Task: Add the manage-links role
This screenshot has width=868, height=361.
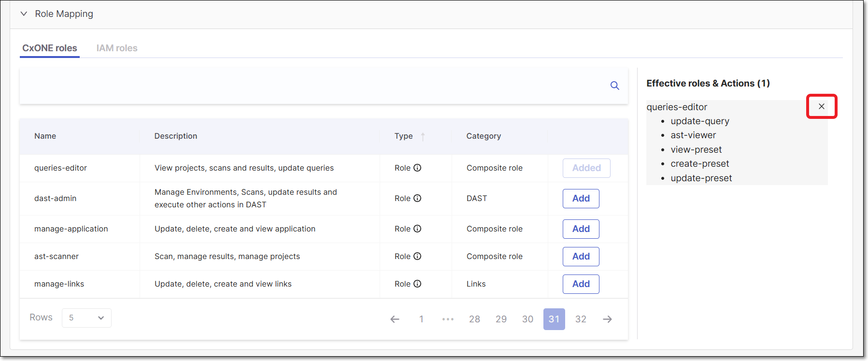Action: (x=581, y=284)
